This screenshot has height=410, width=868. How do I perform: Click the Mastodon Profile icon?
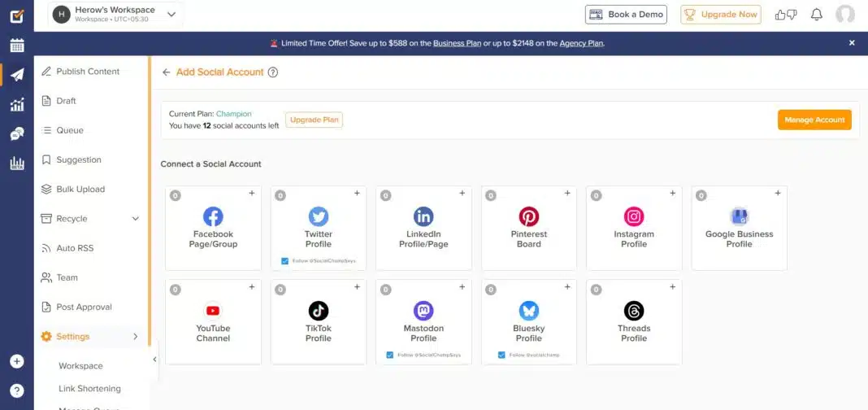tap(423, 311)
